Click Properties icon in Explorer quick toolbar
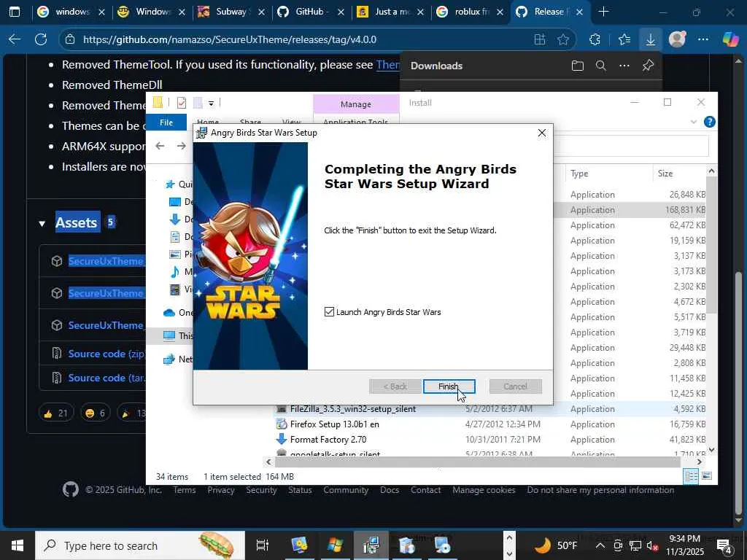 pos(182,103)
